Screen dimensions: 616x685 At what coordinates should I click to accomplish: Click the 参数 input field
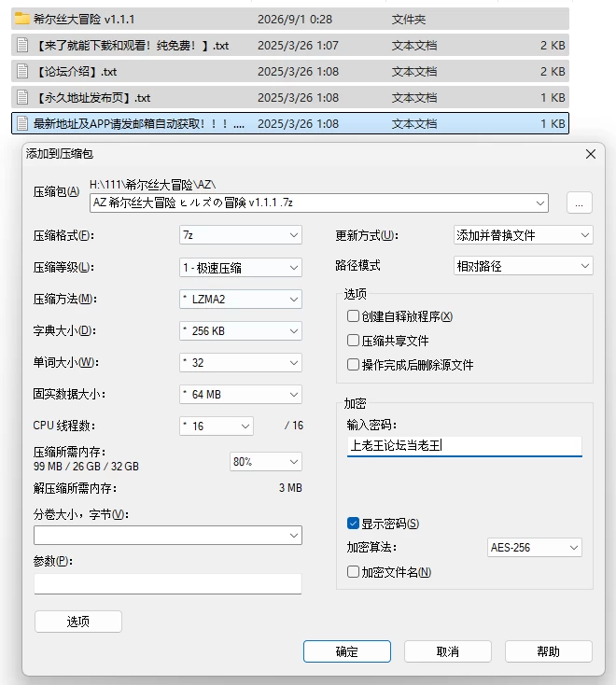pyautogui.click(x=168, y=583)
